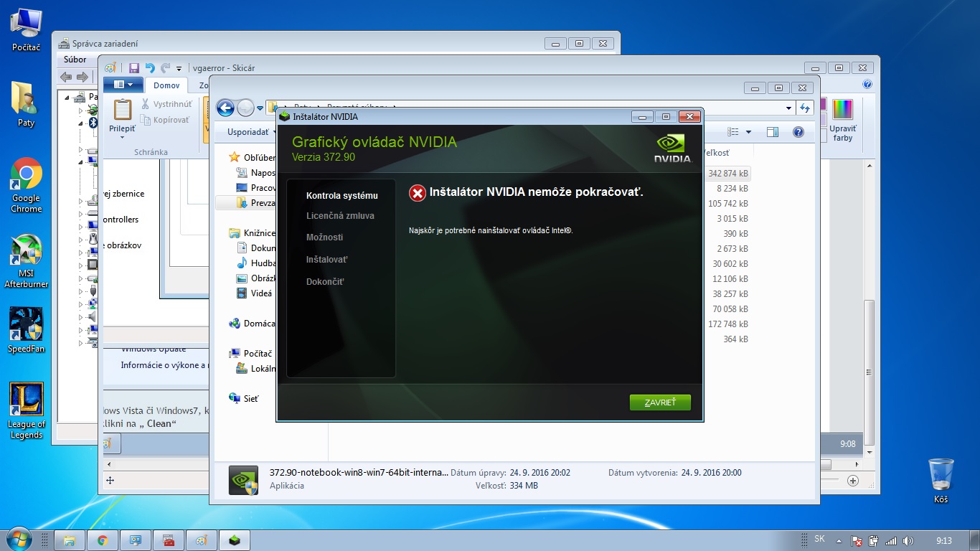The image size is (980, 551).
Task: Launch MSI Afterburner desktop shortcut
Action: coord(27,262)
